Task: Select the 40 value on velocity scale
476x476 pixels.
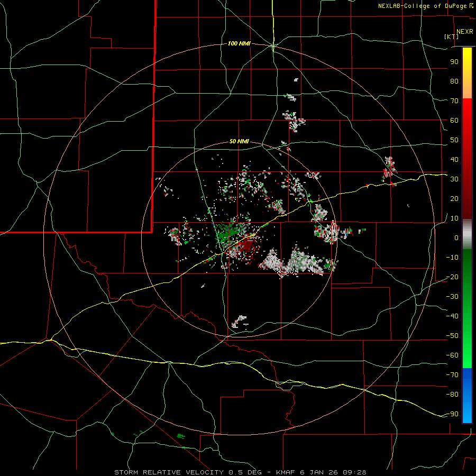Action: click(x=454, y=160)
